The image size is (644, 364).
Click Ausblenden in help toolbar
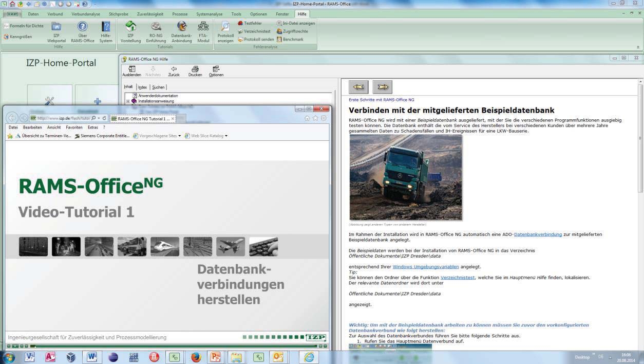131,71
